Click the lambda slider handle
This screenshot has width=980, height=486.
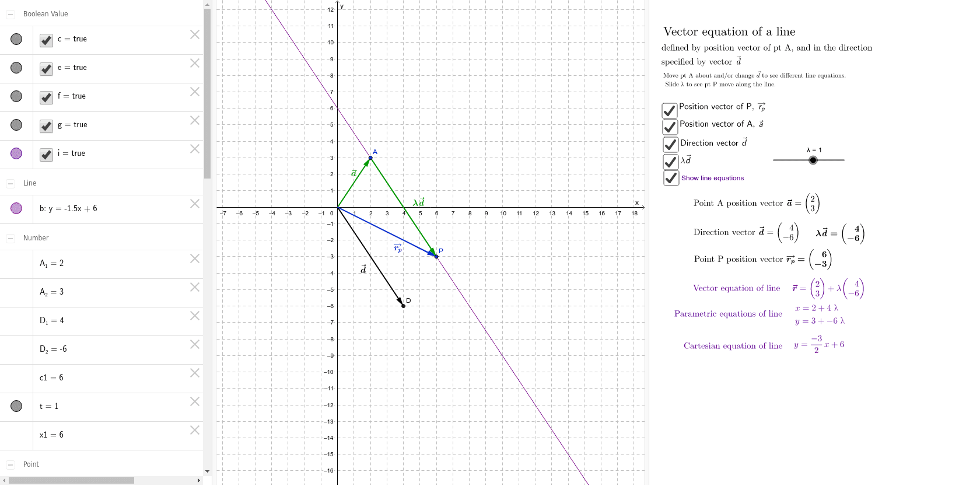coord(813,160)
